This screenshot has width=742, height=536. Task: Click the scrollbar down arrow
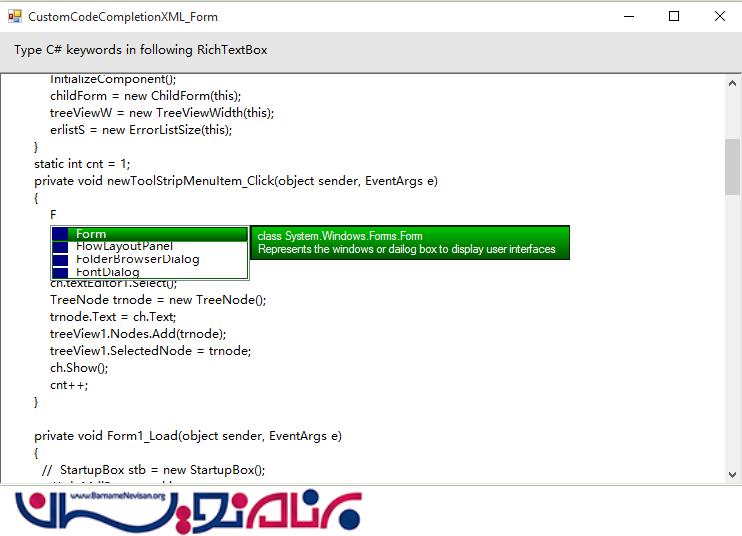(x=733, y=474)
